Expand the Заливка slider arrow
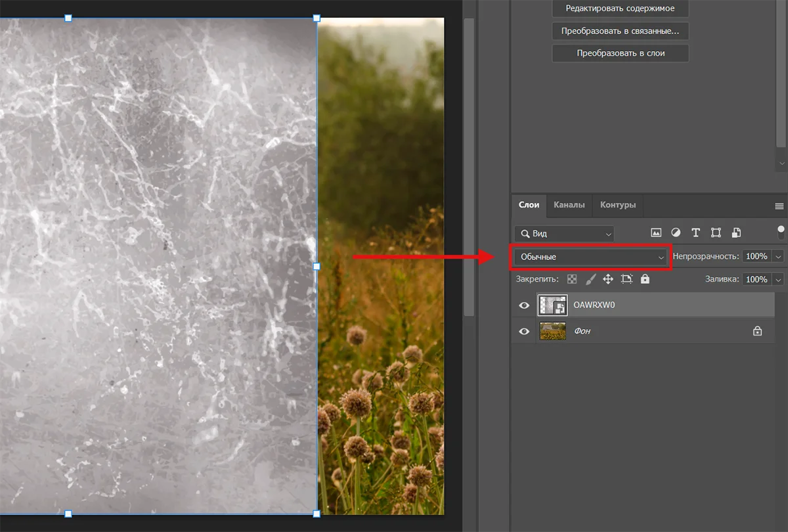Image resolution: width=788 pixels, height=532 pixels. coord(779,279)
